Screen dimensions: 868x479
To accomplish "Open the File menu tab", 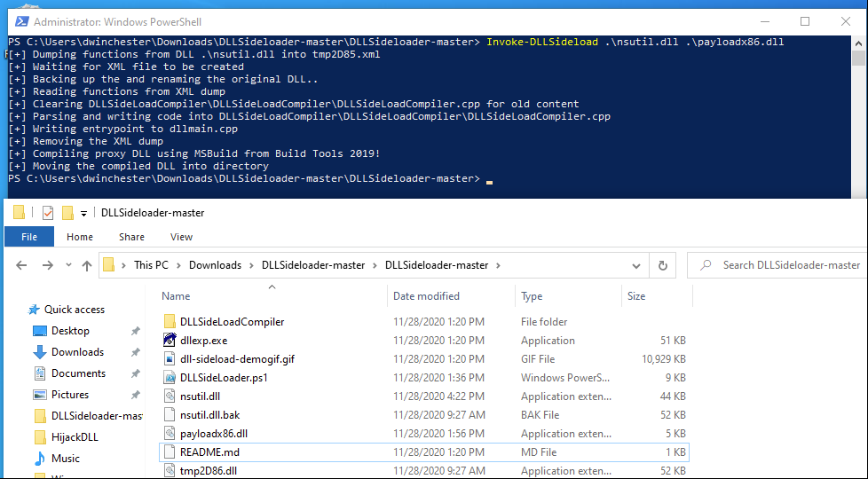I will click(x=29, y=237).
